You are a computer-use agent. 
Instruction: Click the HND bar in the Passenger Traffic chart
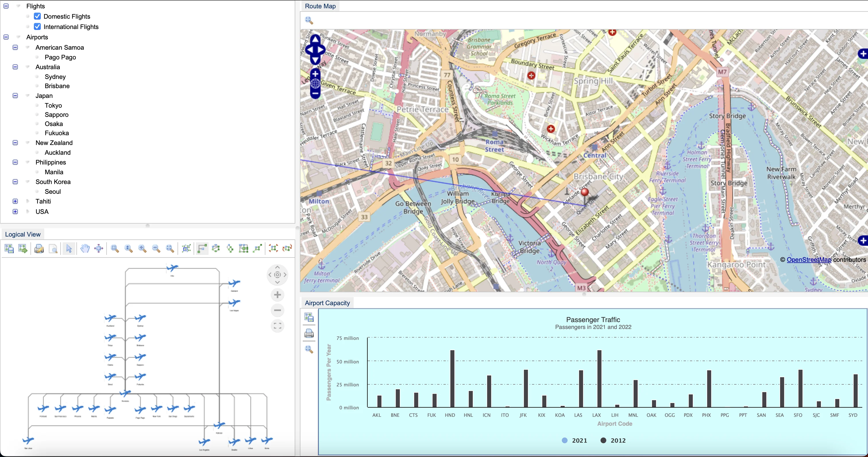[452, 379]
